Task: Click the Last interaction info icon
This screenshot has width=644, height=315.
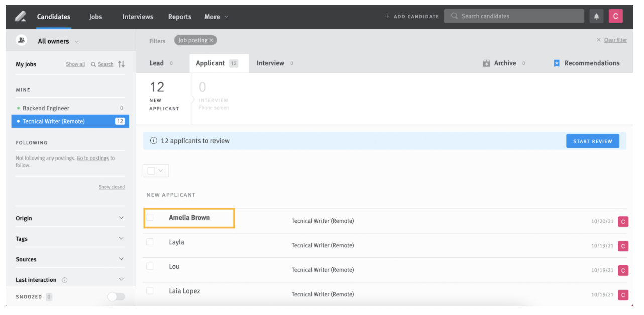Action: point(65,280)
